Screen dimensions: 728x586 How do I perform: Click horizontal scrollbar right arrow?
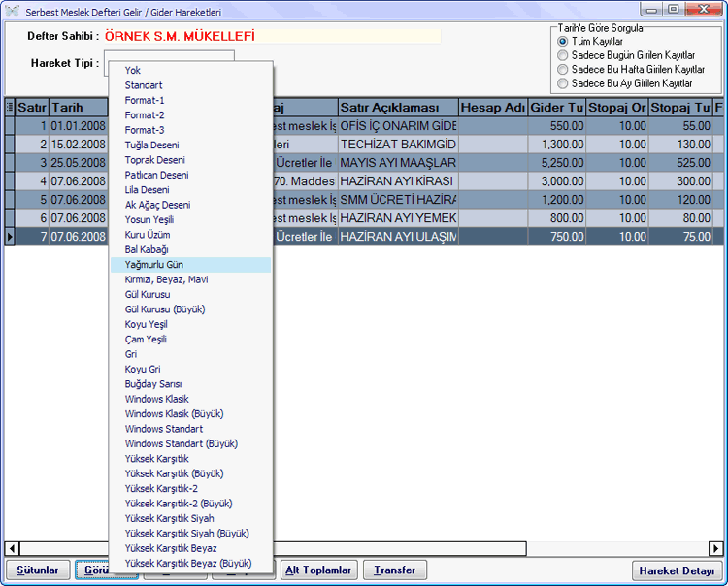(716, 548)
